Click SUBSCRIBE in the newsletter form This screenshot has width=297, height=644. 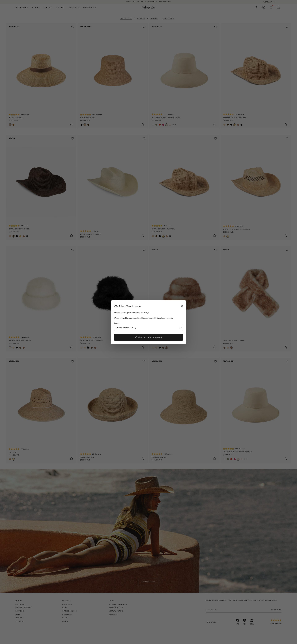[276, 610]
